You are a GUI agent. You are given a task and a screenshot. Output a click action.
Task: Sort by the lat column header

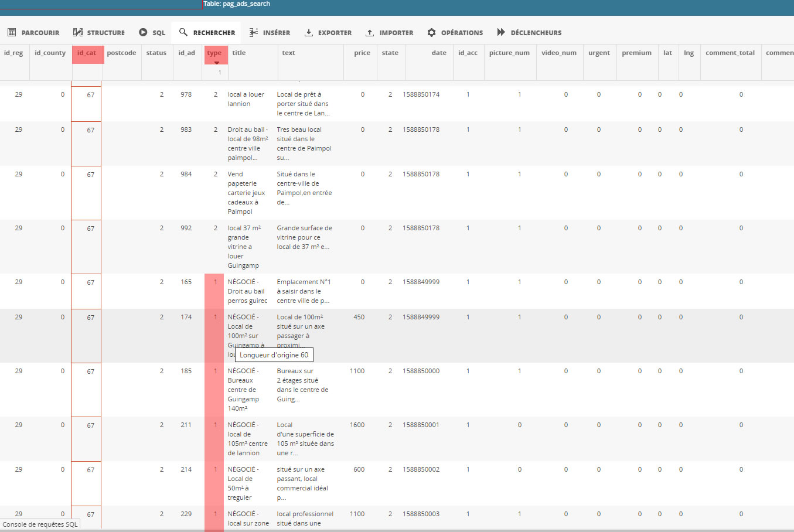[x=667, y=53]
